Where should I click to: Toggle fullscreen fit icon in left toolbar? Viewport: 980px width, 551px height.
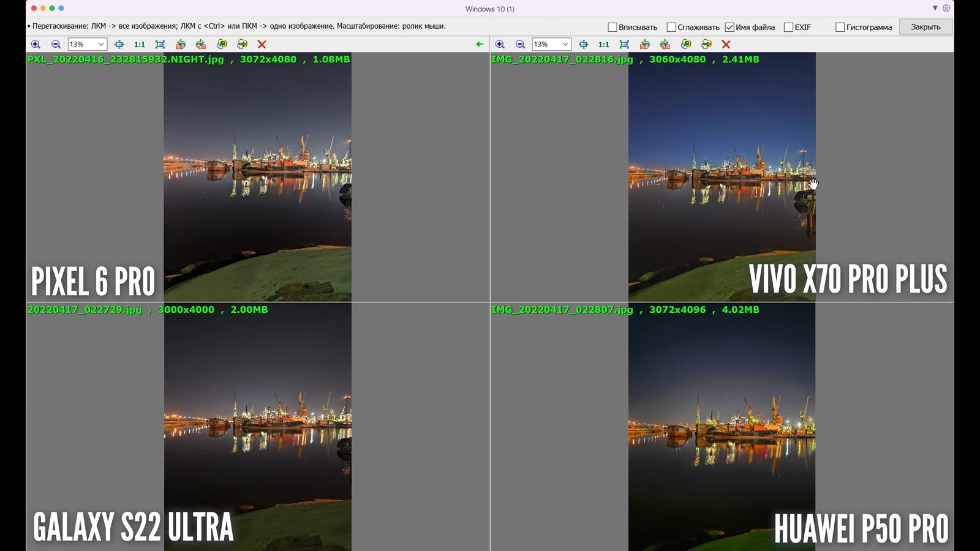[160, 44]
